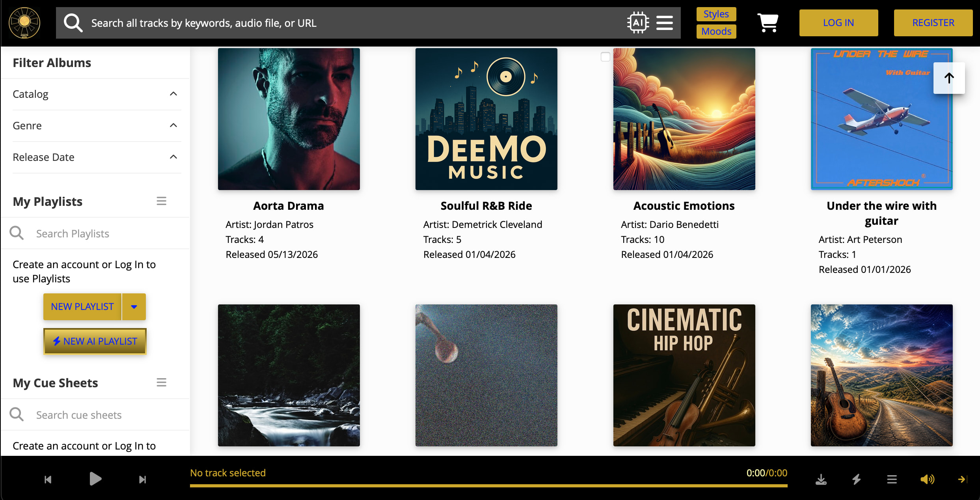The width and height of the screenshot is (980, 500).
Task: Tick the checkbox next to Acoustic Emotions cover
Action: click(x=606, y=57)
